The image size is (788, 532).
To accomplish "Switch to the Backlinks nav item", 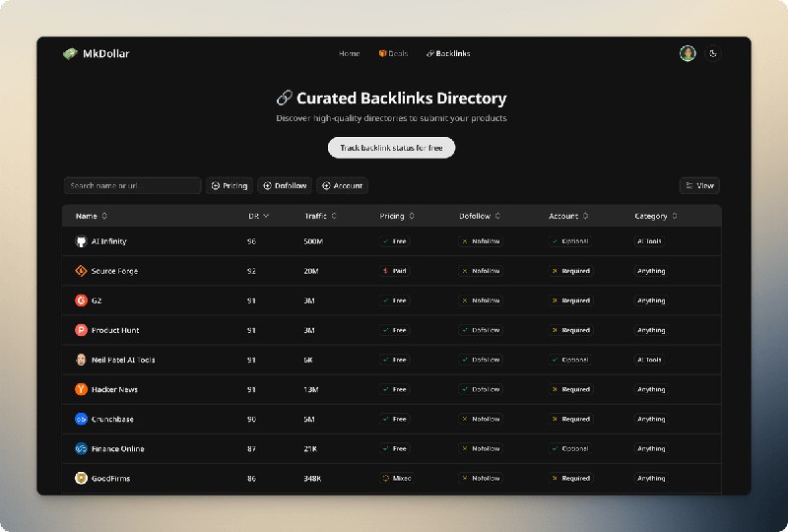I will (x=448, y=53).
